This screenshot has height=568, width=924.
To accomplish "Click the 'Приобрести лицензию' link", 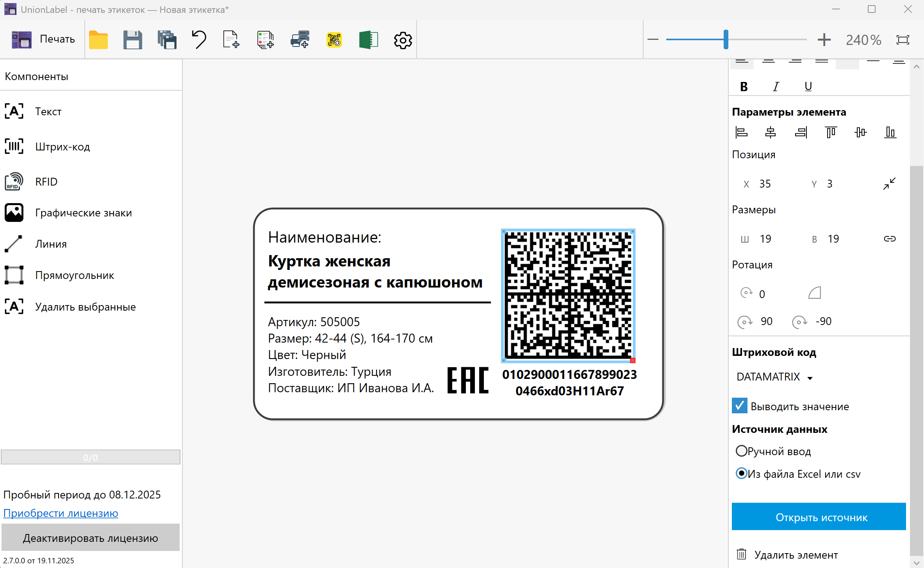I will pos(61,513).
